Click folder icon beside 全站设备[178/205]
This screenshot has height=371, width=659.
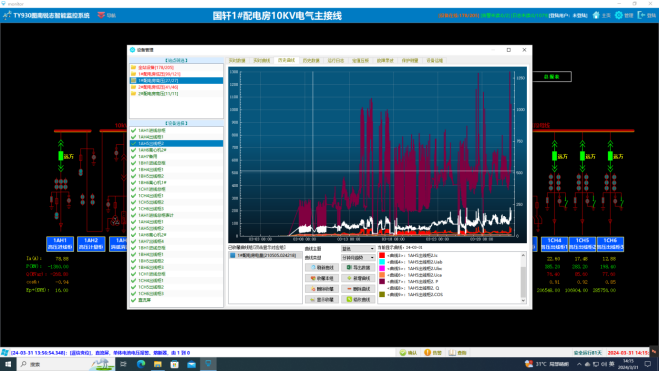point(134,67)
